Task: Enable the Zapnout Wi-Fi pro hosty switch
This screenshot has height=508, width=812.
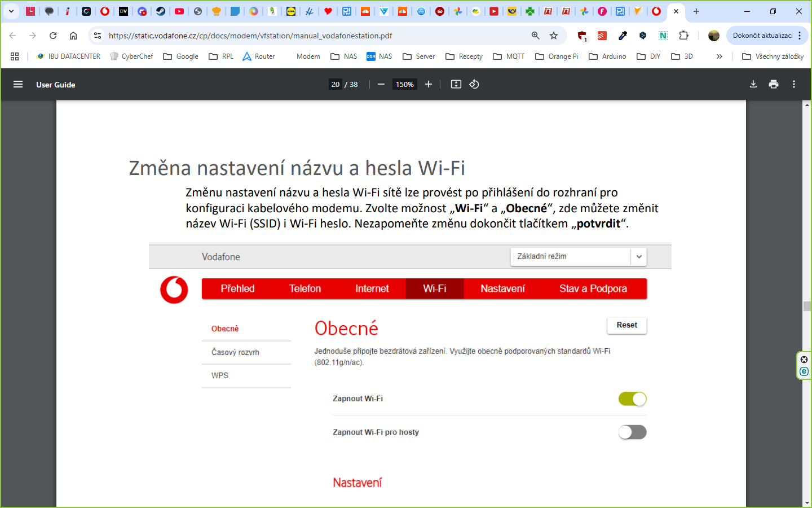Action: [632, 432]
